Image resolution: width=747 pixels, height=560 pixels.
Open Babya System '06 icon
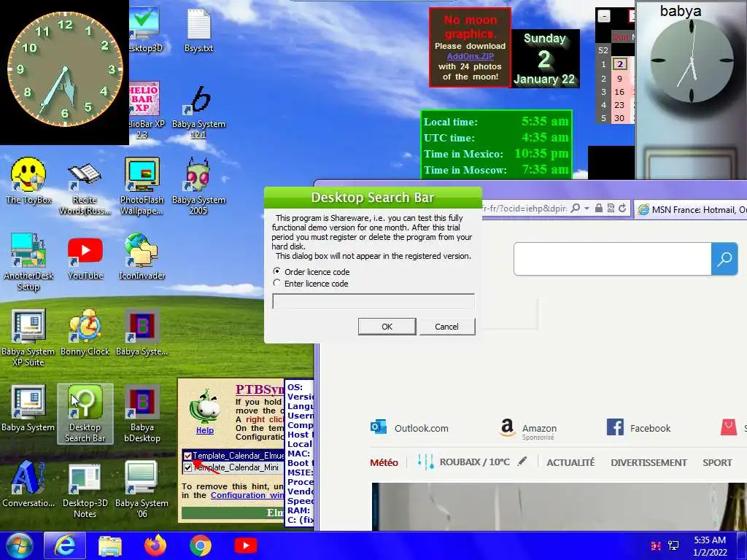tap(142, 489)
